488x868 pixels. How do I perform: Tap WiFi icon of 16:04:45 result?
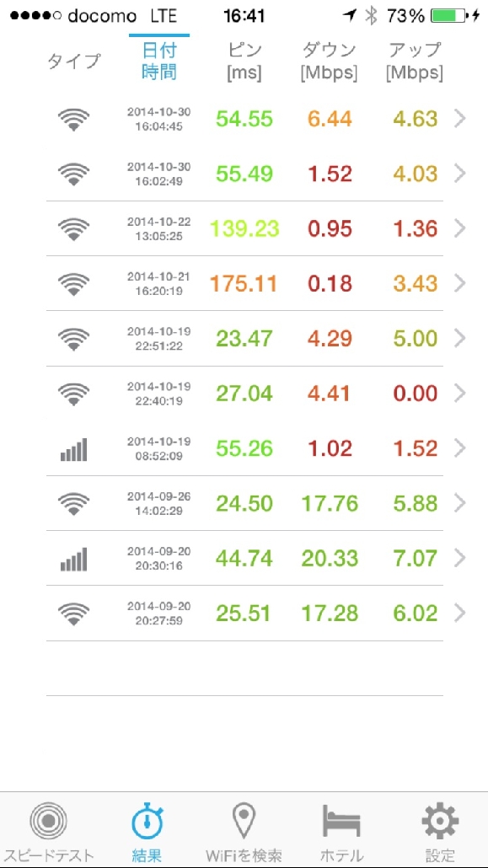[x=73, y=119]
